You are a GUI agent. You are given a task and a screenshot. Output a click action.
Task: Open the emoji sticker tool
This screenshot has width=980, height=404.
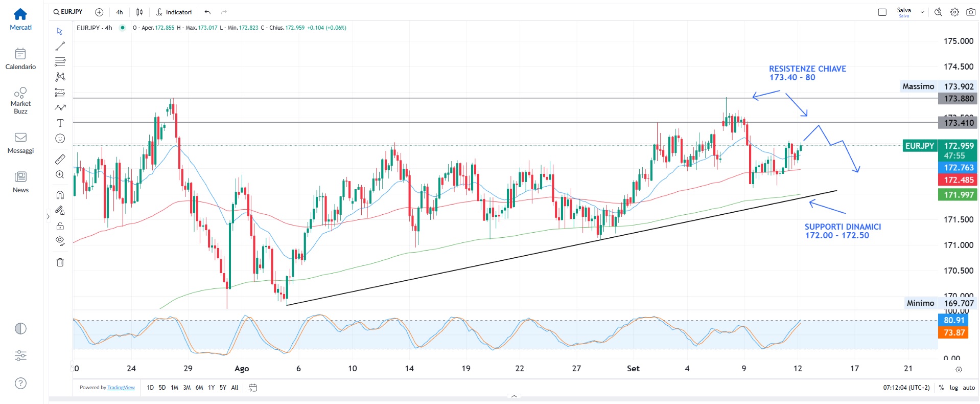60,139
